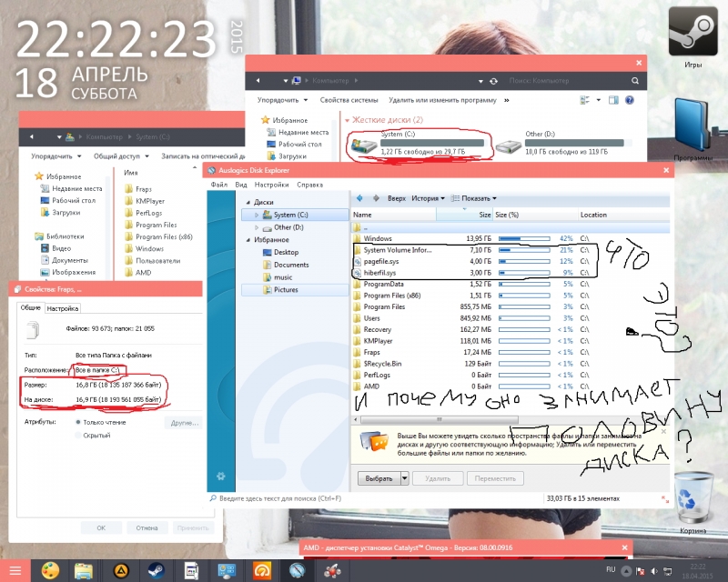Click the Другие... attributes button
728x582 pixels.
point(184,423)
